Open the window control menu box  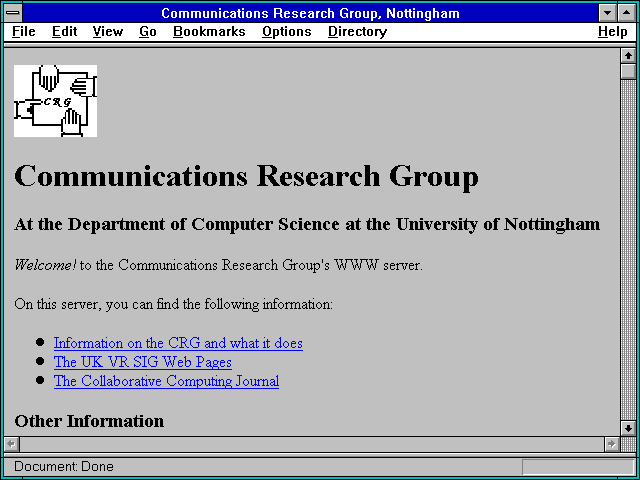(13, 13)
